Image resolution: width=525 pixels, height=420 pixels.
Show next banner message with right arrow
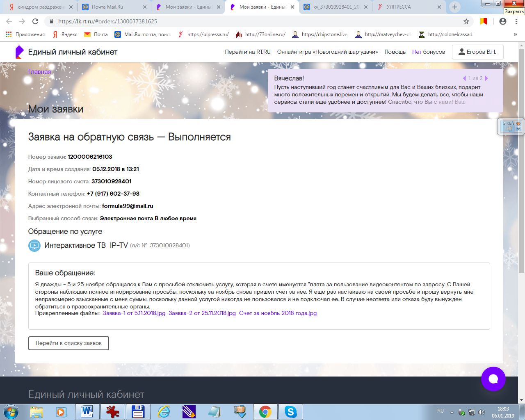coord(486,78)
